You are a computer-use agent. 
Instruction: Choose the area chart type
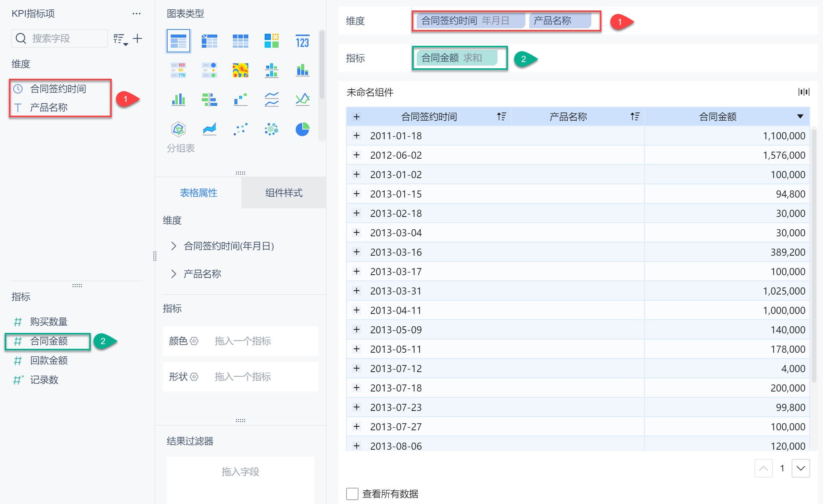pos(210,129)
